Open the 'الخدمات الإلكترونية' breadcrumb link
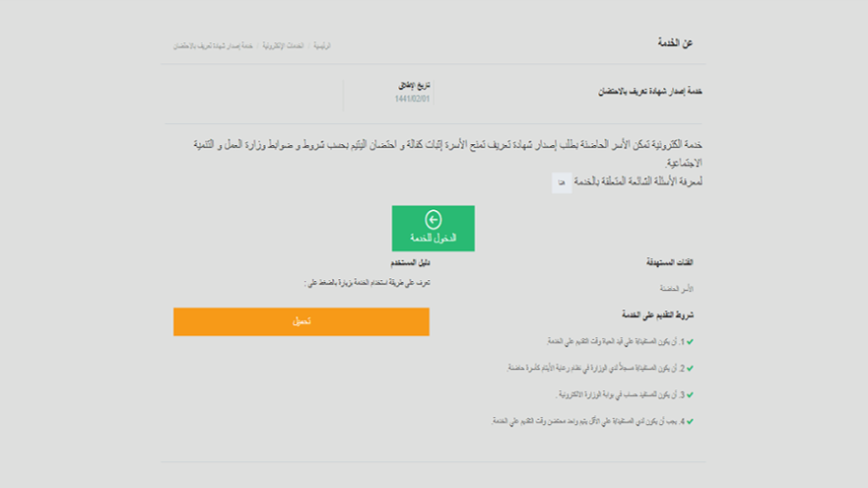Viewport: 868px width, 488px height. click(283, 46)
